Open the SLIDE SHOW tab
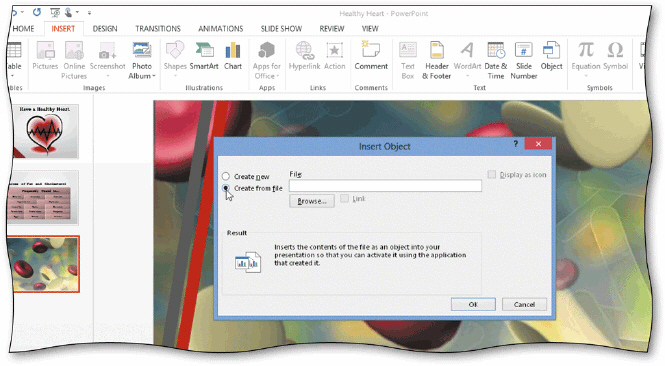665x366 pixels. (x=281, y=29)
